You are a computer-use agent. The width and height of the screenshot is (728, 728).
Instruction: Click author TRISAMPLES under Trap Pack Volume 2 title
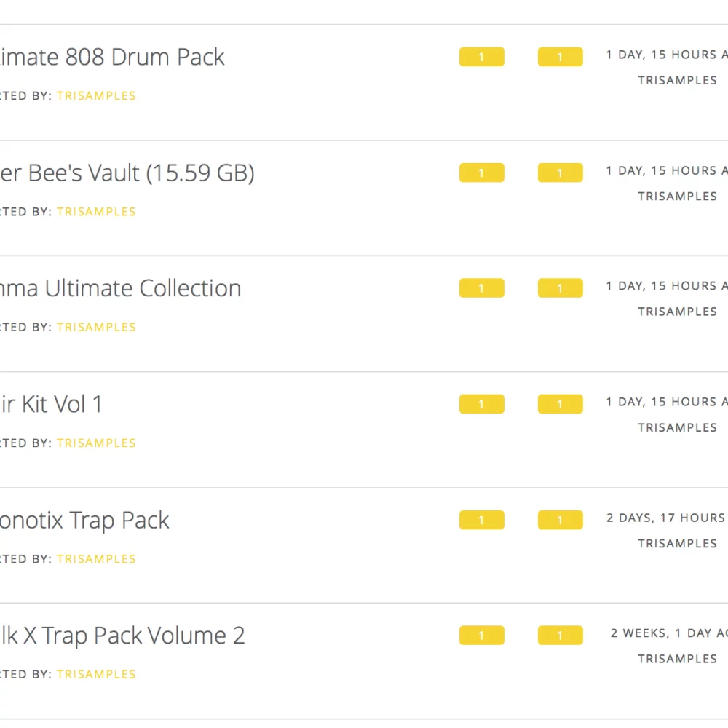[x=96, y=674]
